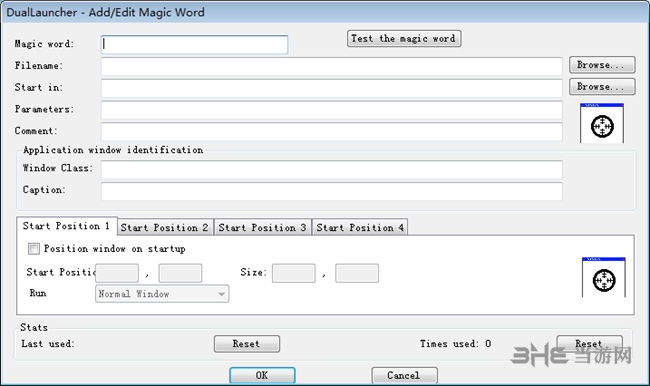The image size is (650, 386).
Task: Click the Times used: 0 text
Action: click(x=455, y=344)
